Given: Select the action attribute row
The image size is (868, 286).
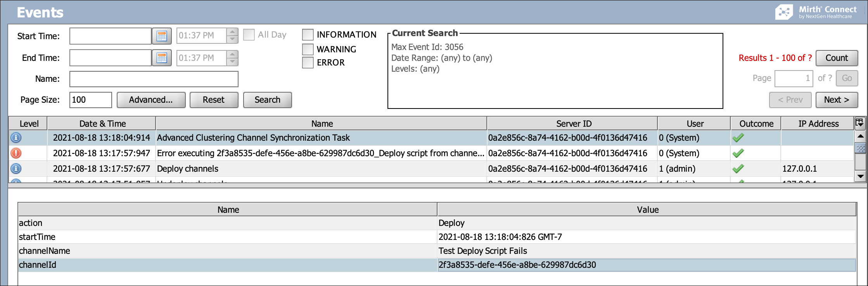Looking at the screenshot, I should click(437, 223).
